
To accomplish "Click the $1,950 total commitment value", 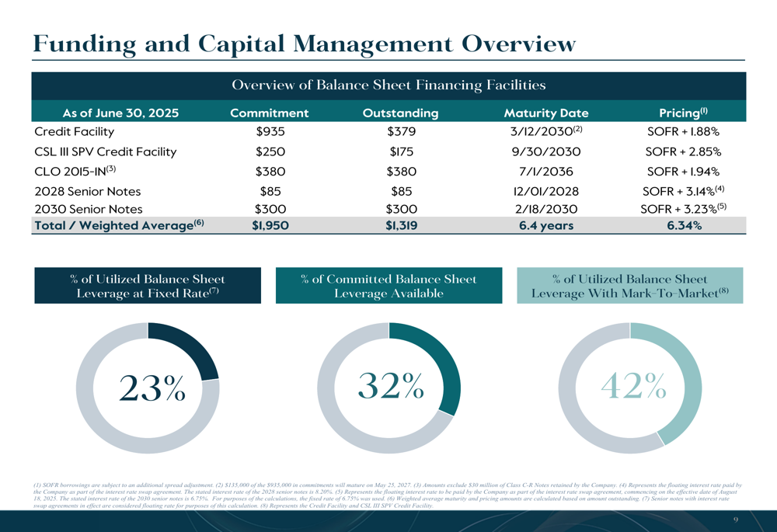I will 270,225.
